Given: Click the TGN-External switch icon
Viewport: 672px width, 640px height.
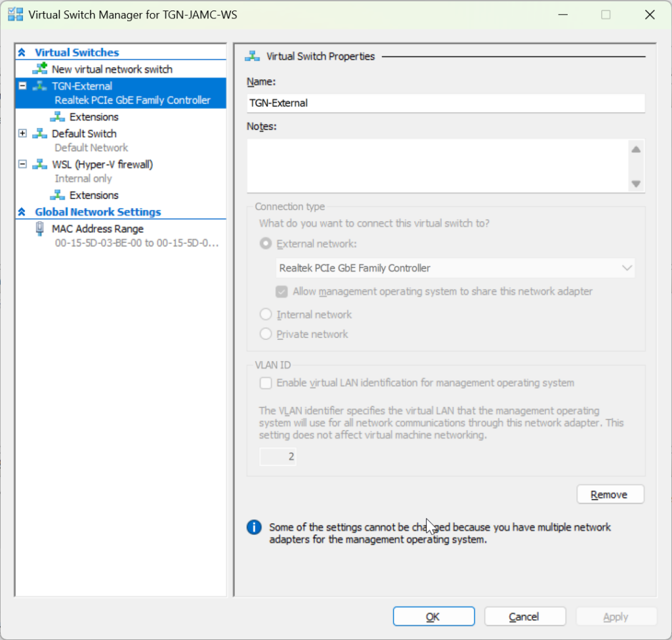Looking at the screenshot, I should 41,86.
